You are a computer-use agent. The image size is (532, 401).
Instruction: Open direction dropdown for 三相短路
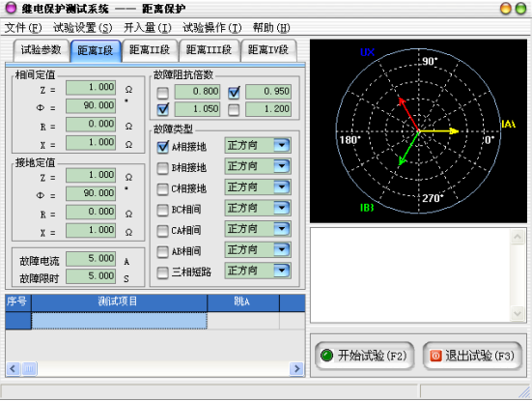point(282,271)
